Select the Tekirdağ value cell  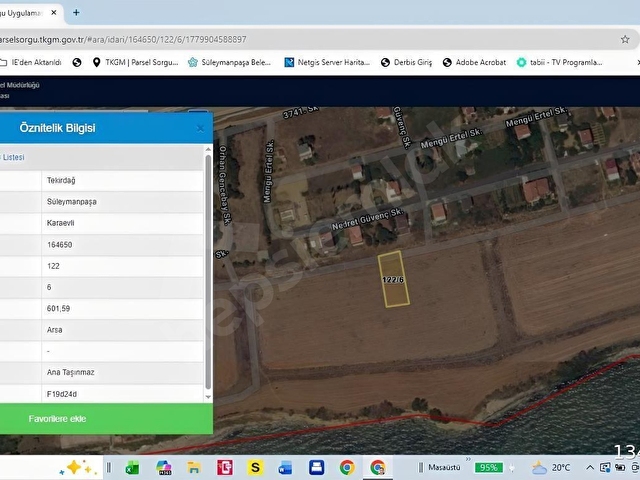click(122, 180)
